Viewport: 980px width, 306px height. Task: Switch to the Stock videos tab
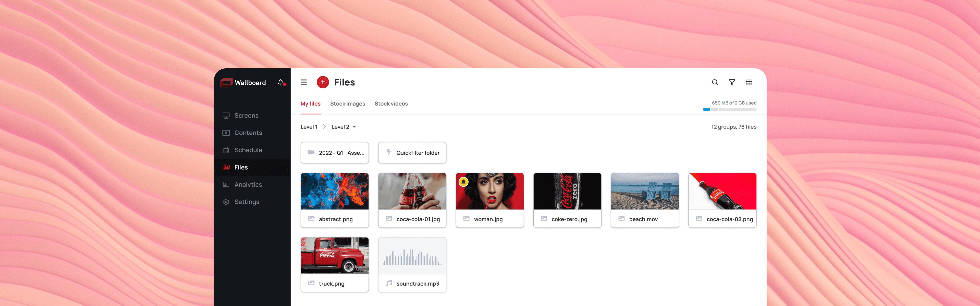[391, 104]
